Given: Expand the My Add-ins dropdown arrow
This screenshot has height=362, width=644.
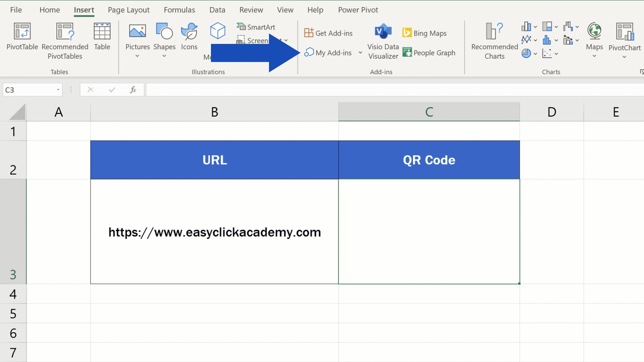Looking at the screenshot, I should click(360, 53).
